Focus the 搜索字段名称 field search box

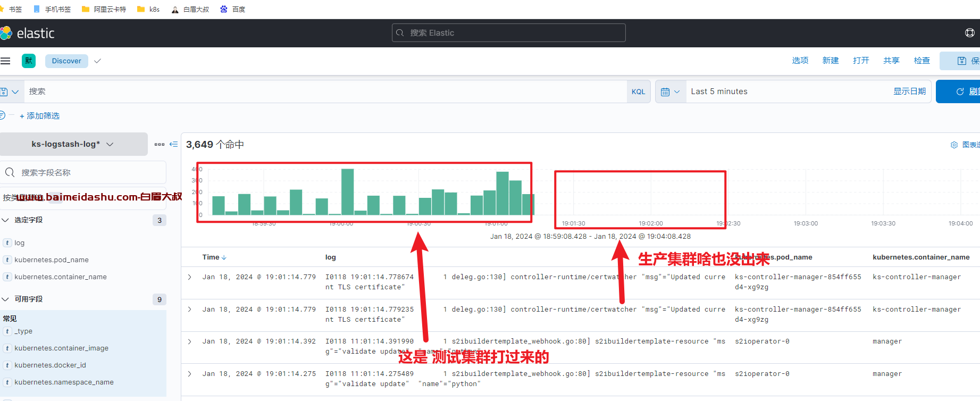click(83, 172)
